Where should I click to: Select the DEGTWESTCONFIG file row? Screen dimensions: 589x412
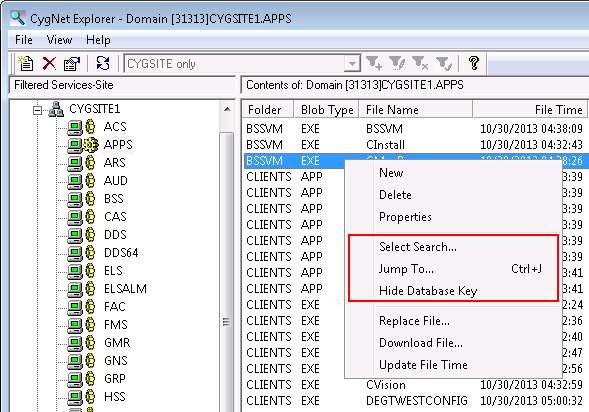click(415, 401)
